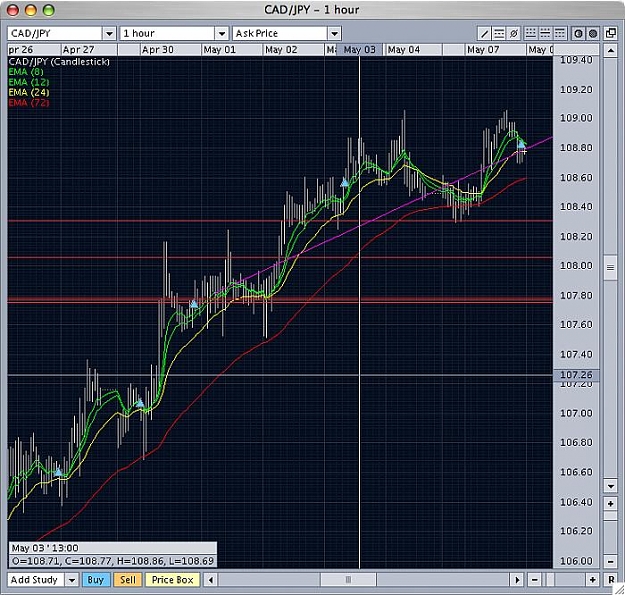This screenshot has height=595, width=625.
Task: Click the Apr 30 date header
Action: tap(170, 50)
